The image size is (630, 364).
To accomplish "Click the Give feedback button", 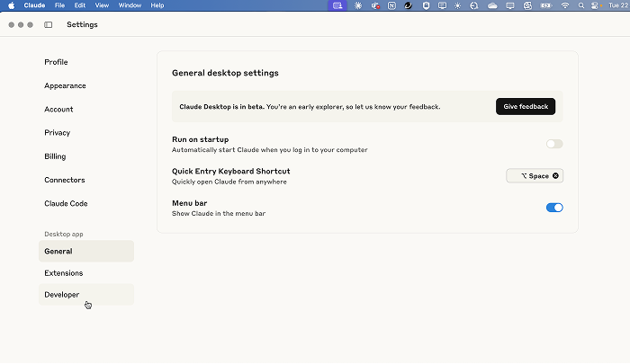I will click(x=526, y=106).
